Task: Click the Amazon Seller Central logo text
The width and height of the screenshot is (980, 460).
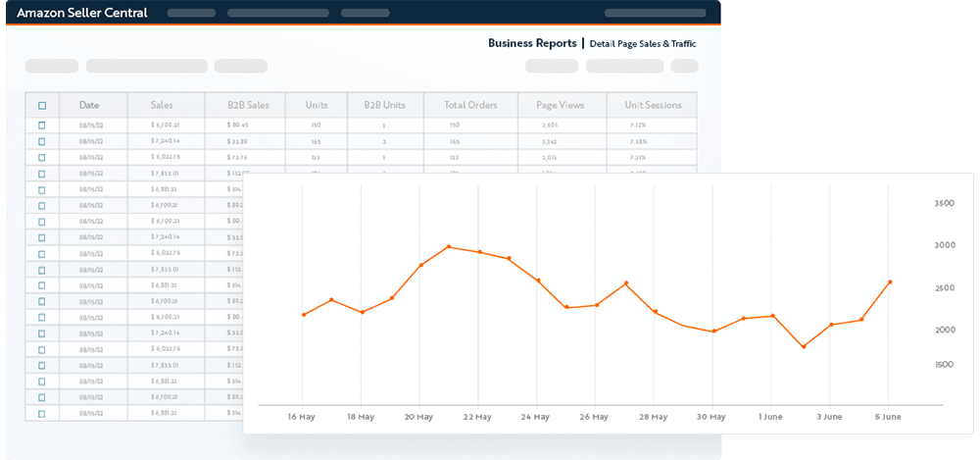Action: click(82, 13)
